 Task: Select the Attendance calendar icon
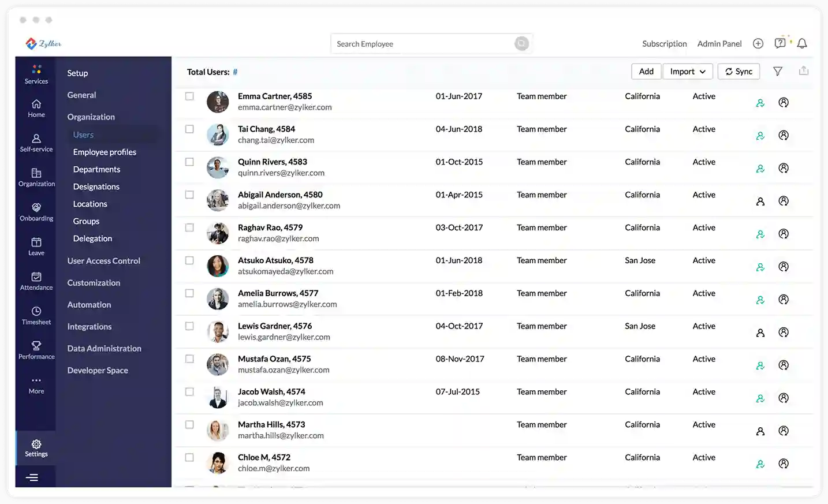click(36, 278)
